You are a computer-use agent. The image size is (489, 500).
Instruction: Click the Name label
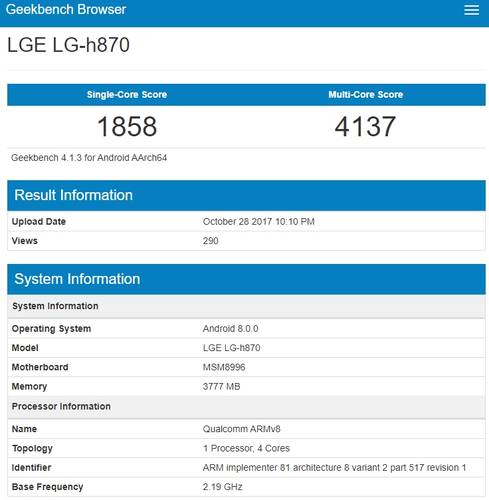click(24, 429)
